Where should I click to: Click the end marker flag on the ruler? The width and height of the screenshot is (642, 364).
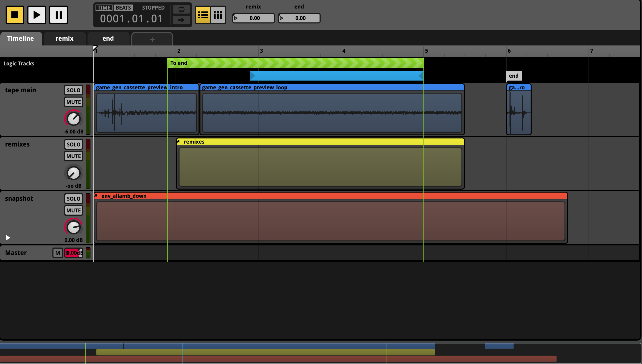513,76
